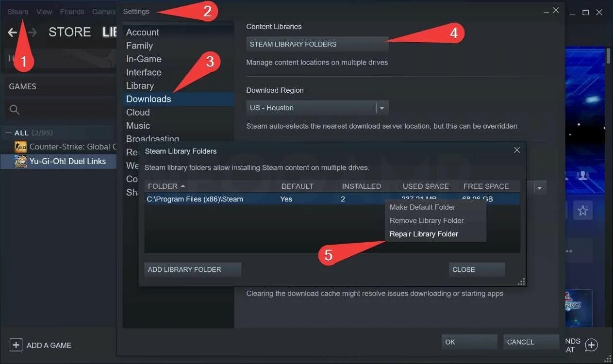The image size is (613, 364).
Task: Select the Broadcasting settings category
Action: (152, 139)
